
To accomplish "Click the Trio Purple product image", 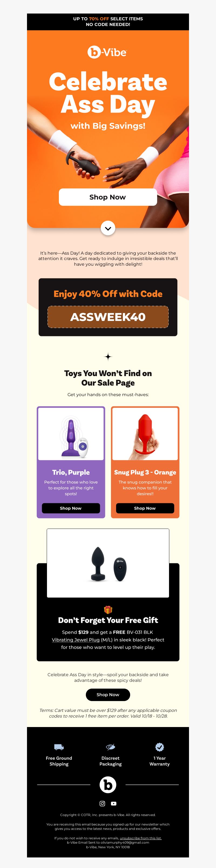I will 71,434.
